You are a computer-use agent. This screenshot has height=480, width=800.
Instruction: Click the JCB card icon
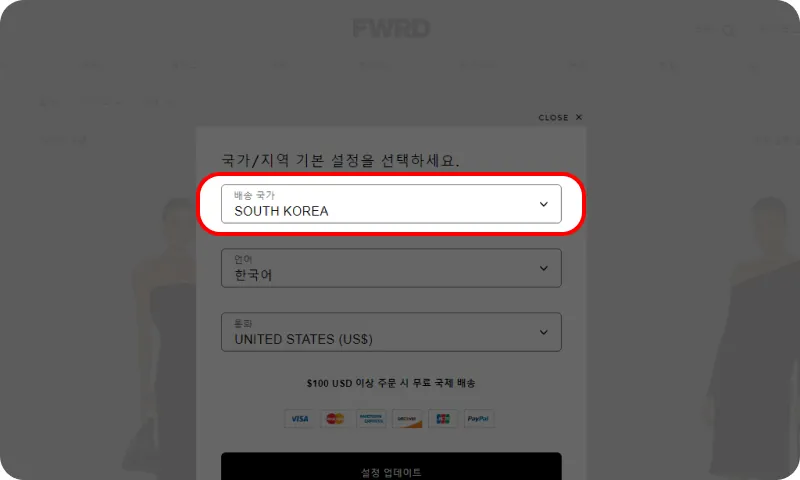[x=443, y=419]
